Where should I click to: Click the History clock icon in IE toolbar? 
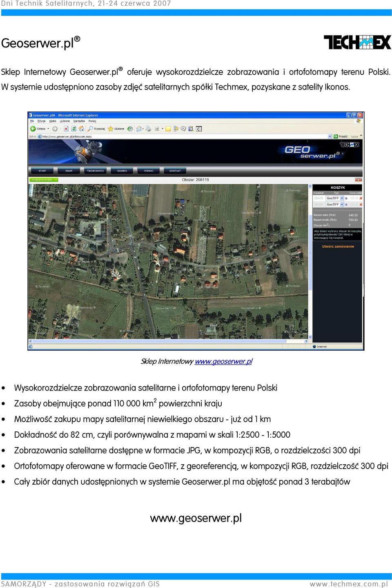click(130, 129)
